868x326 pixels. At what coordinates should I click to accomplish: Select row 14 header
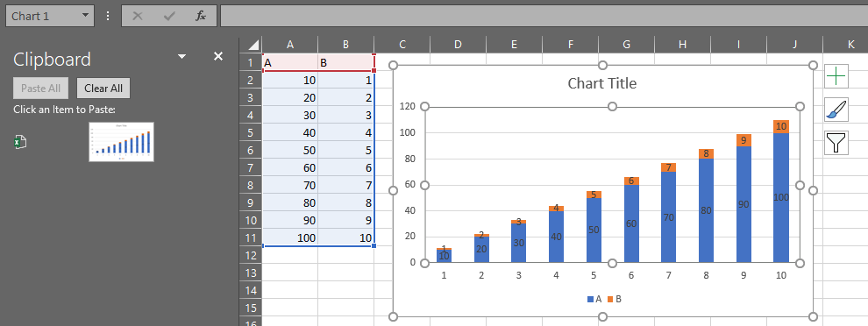(250, 290)
